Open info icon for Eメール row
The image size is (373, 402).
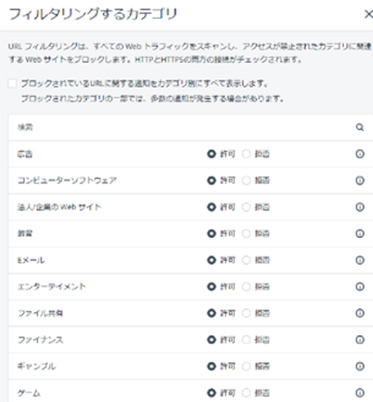pos(360,260)
